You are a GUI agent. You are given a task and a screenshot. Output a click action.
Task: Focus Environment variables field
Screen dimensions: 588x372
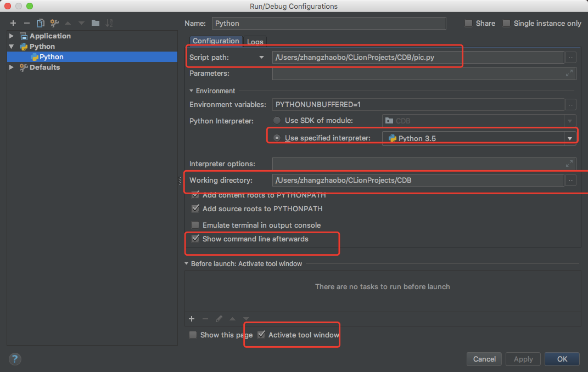tap(418, 104)
